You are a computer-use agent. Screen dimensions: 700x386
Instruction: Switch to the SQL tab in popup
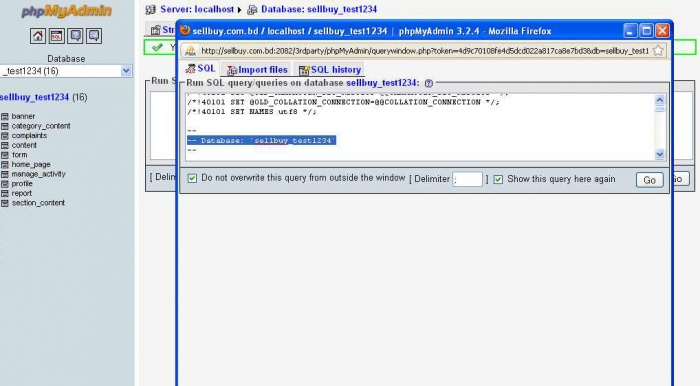coord(201,69)
